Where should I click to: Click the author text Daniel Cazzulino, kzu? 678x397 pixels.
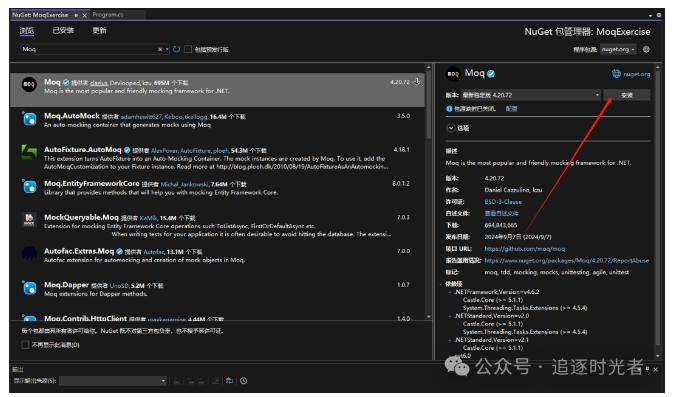(513, 190)
